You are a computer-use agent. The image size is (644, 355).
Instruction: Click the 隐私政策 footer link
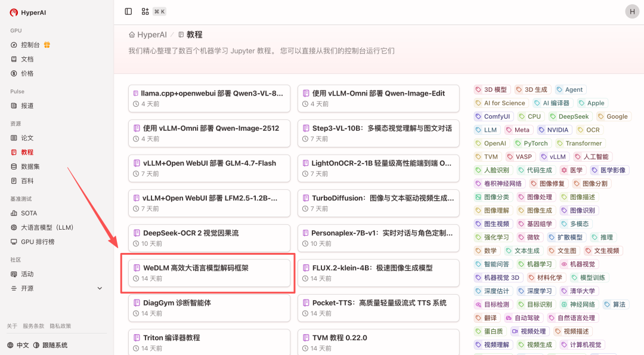tap(60, 326)
